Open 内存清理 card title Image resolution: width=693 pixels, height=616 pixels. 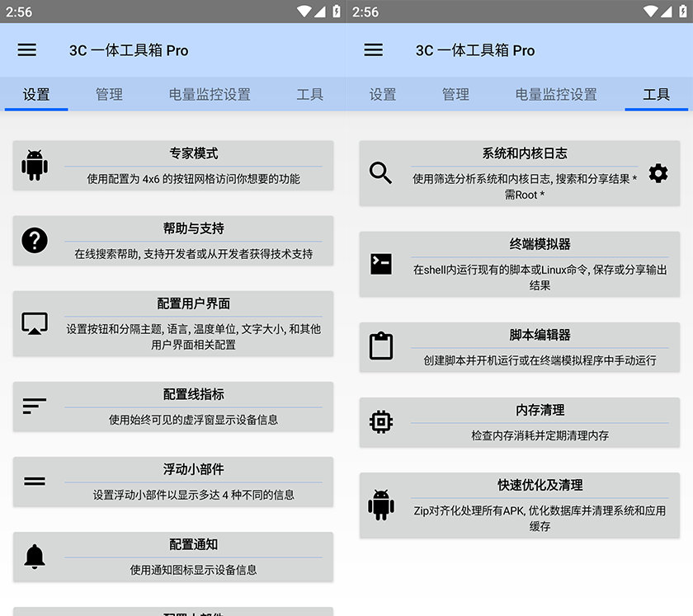pyautogui.click(x=540, y=410)
